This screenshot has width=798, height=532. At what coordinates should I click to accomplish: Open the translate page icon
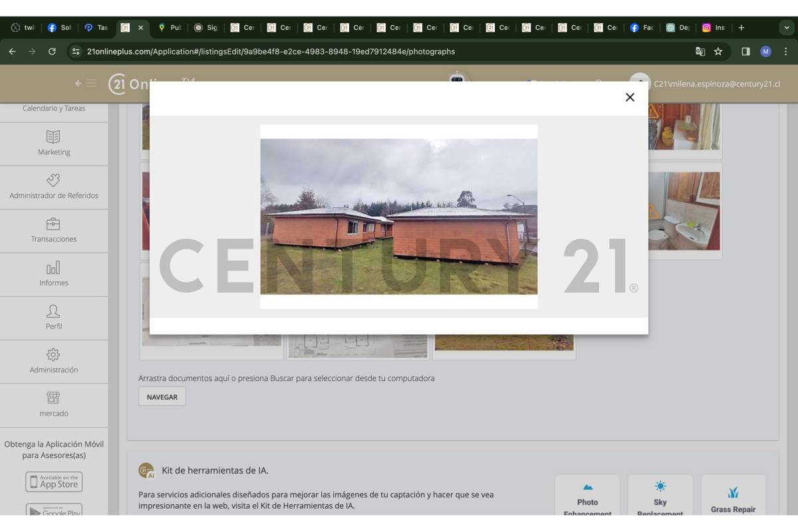[x=700, y=51]
